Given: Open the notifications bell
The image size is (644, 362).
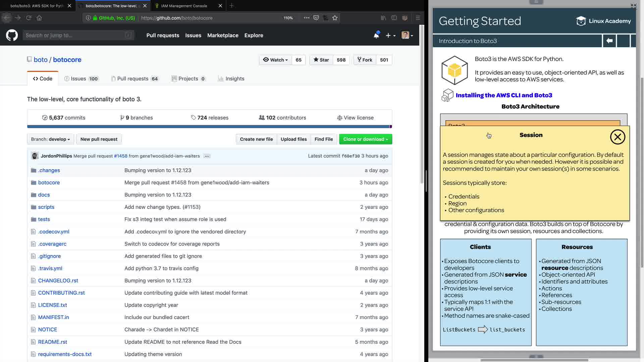Looking at the screenshot, I should [376, 35].
